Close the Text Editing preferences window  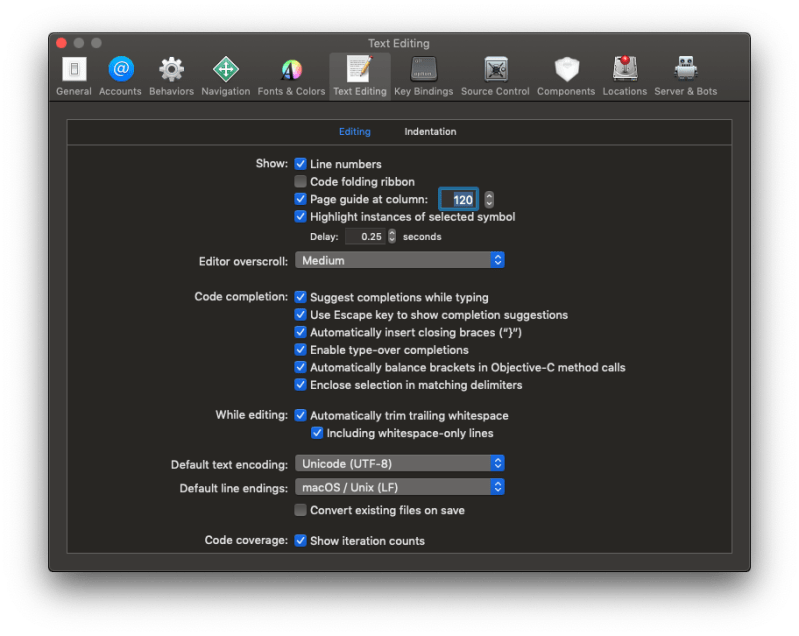coord(62,43)
